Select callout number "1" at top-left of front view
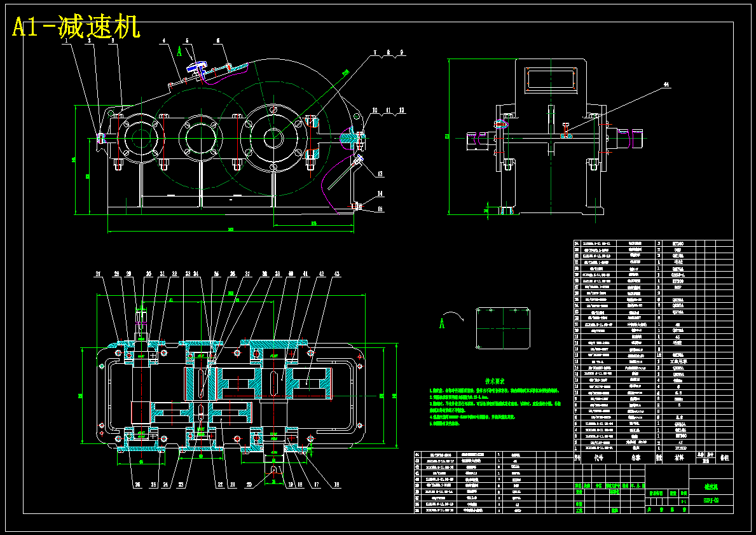 [67, 41]
